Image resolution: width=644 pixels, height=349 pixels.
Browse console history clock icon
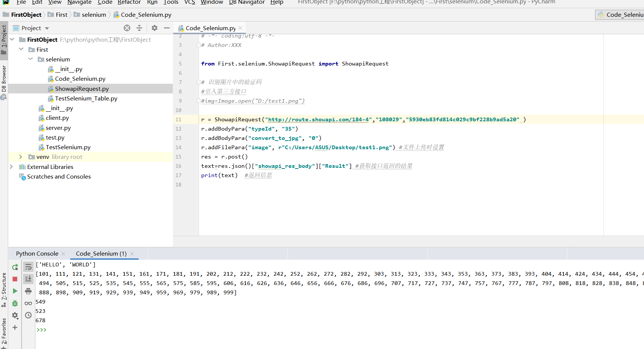point(28,315)
